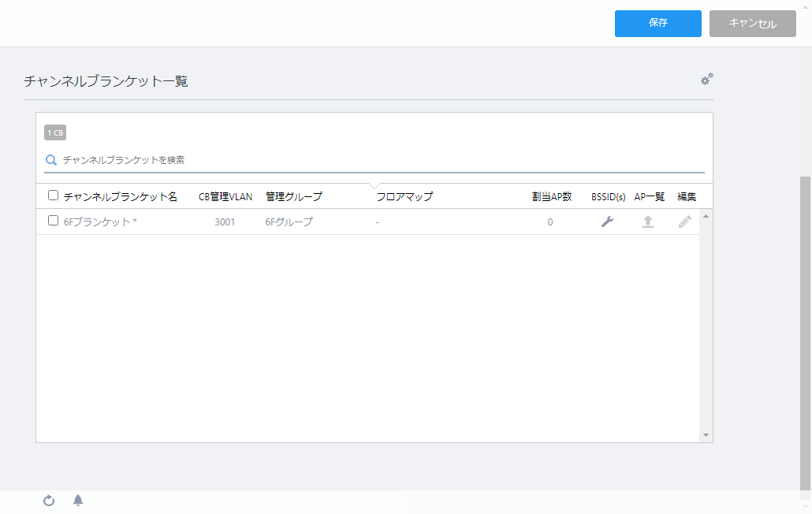Toggle the select-all checkbox in table header

tap(53, 196)
